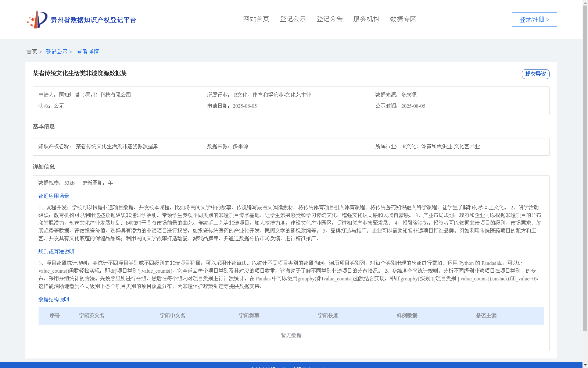Click the 公示时间 2025-08-05 value

(x=413, y=106)
